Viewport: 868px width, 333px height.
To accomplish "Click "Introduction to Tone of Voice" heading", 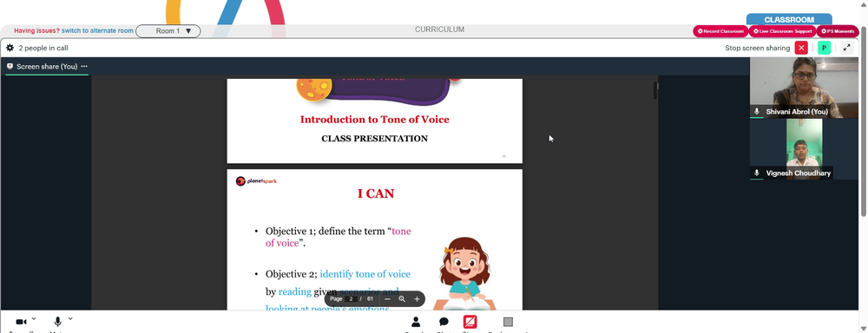I will (x=375, y=120).
